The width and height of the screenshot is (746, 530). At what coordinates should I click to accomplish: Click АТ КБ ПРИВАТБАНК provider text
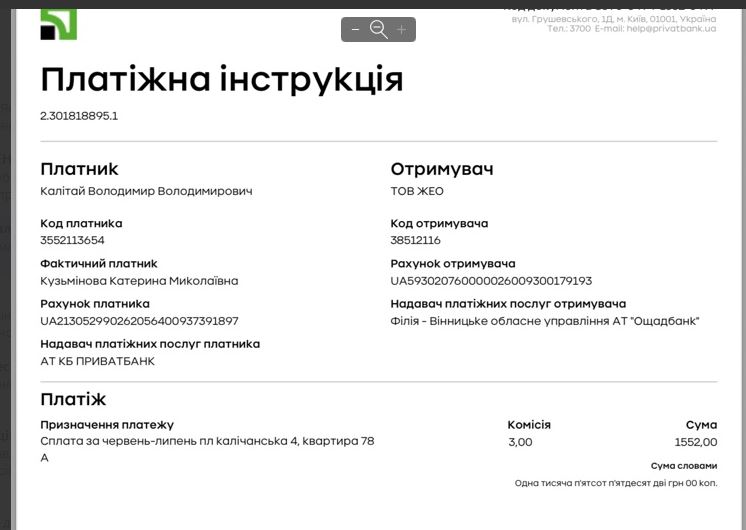tap(97, 361)
